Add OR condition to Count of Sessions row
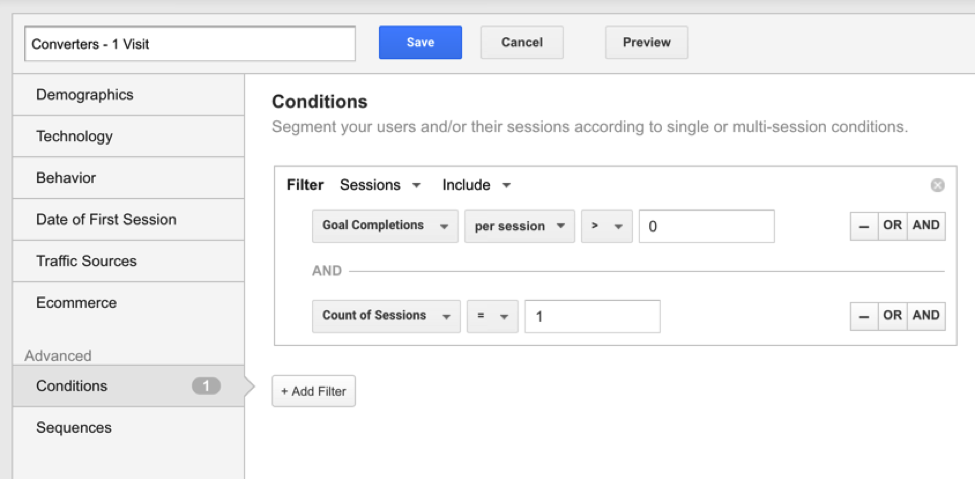This screenshot has width=975, height=480. pyautogui.click(x=892, y=316)
